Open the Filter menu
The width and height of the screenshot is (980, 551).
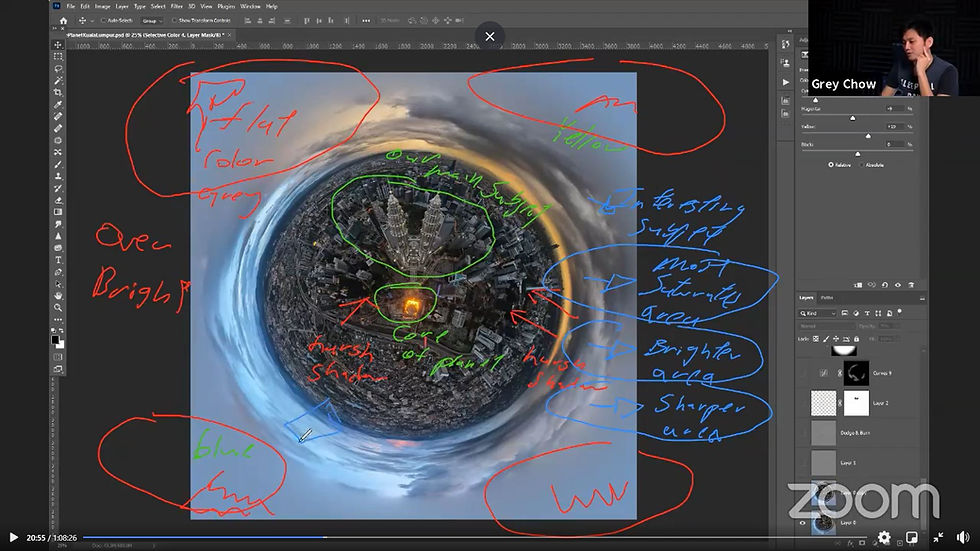click(177, 6)
